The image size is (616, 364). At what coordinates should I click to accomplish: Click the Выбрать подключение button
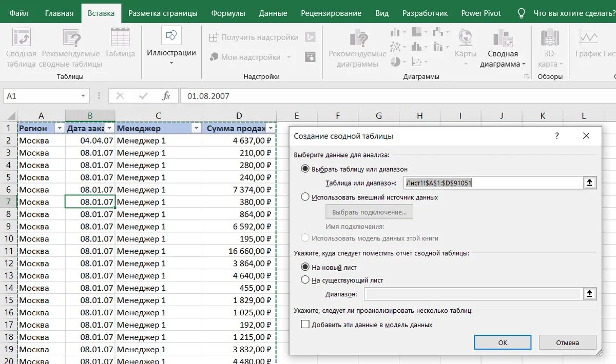(x=369, y=212)
